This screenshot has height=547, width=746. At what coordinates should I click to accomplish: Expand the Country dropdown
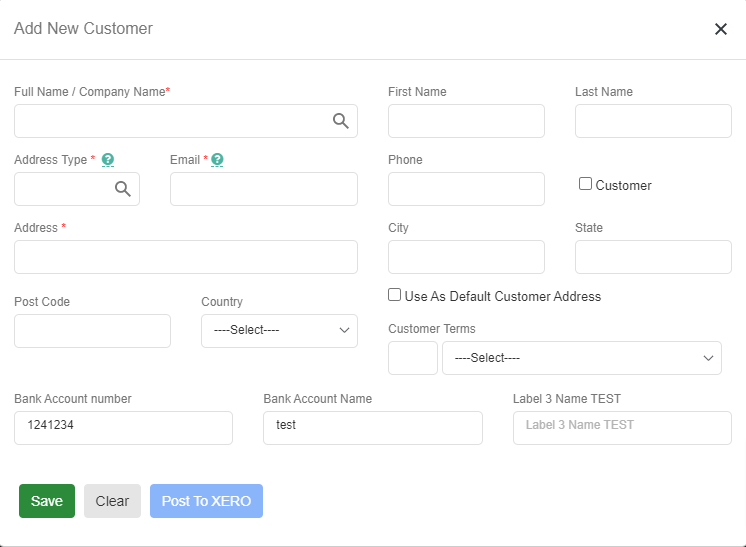coord(279,331)
